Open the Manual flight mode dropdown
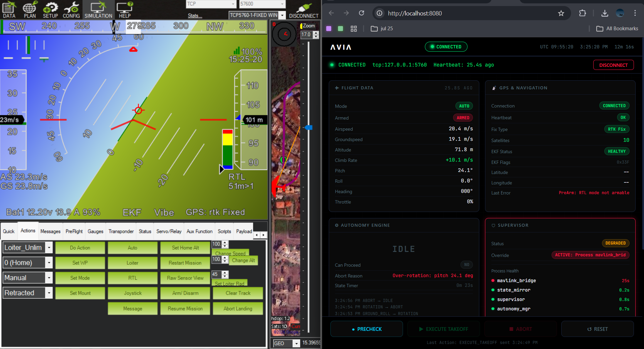The width and height of the screenshot is (644, 349). tap(49, 278)
